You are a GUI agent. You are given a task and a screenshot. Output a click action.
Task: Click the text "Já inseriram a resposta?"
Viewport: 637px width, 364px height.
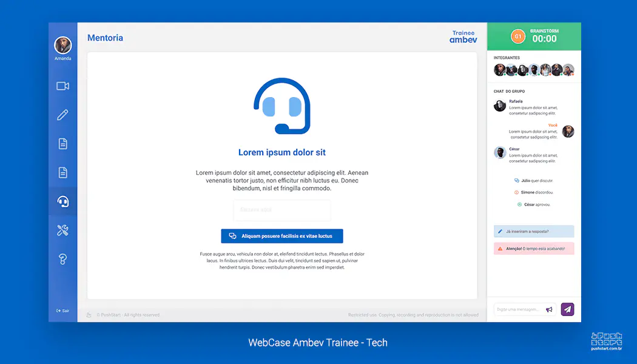click(x=527, y=232)
